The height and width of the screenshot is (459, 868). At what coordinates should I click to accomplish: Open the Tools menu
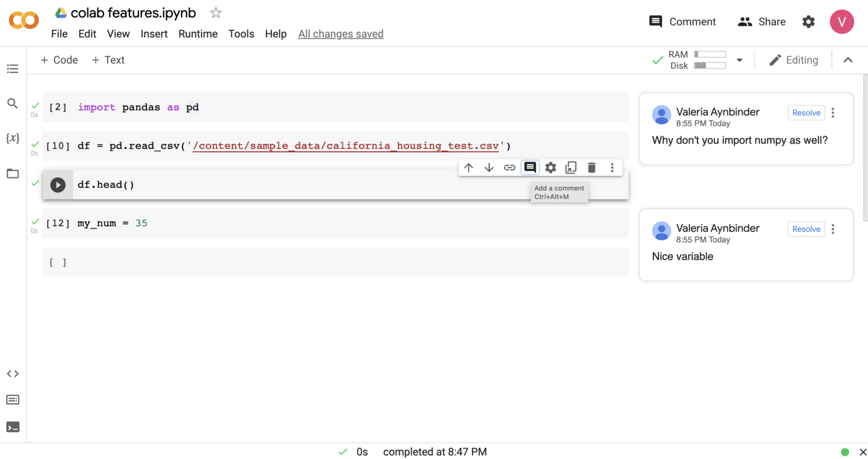point(241,34)
